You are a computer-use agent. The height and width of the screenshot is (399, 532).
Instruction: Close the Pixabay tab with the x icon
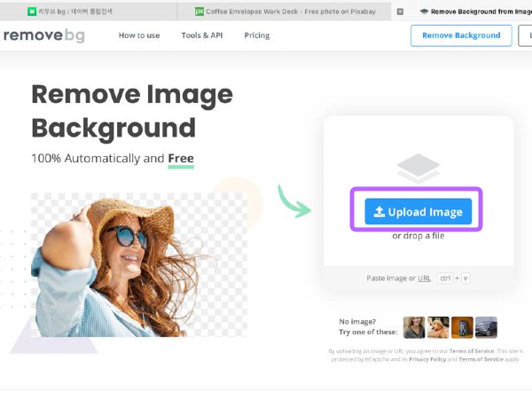click(400, 12)
